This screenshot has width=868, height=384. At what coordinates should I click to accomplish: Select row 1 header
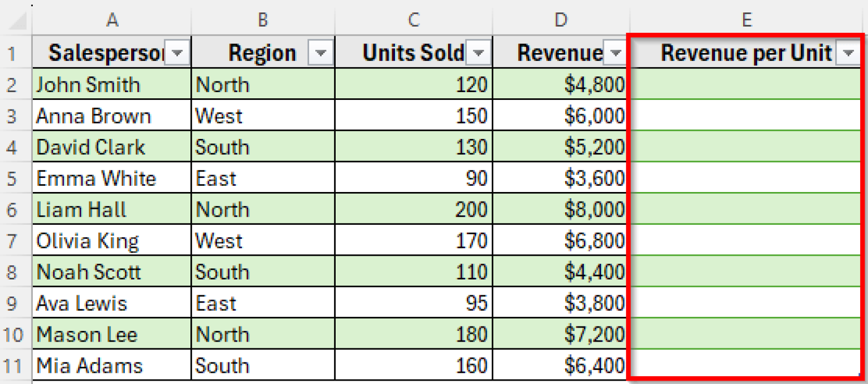pyautogui.click(x=14, y=54)
